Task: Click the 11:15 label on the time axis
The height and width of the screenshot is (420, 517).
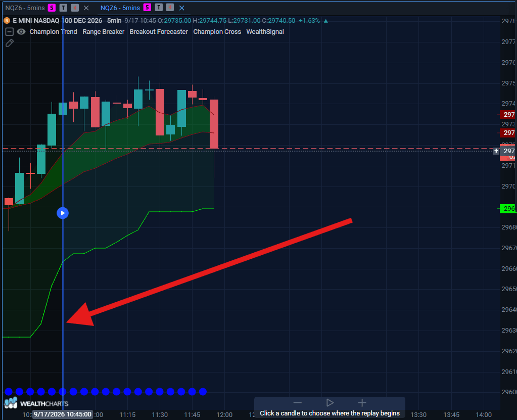Action: tap(127, 414)
